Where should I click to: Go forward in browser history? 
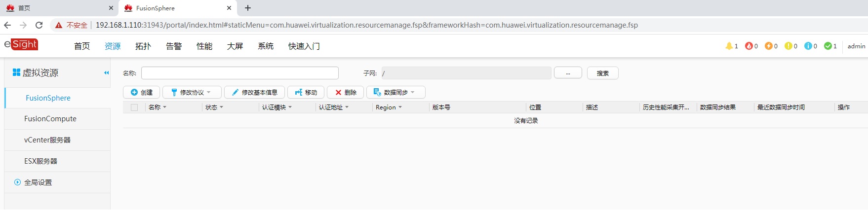click(x=23, y=25)
